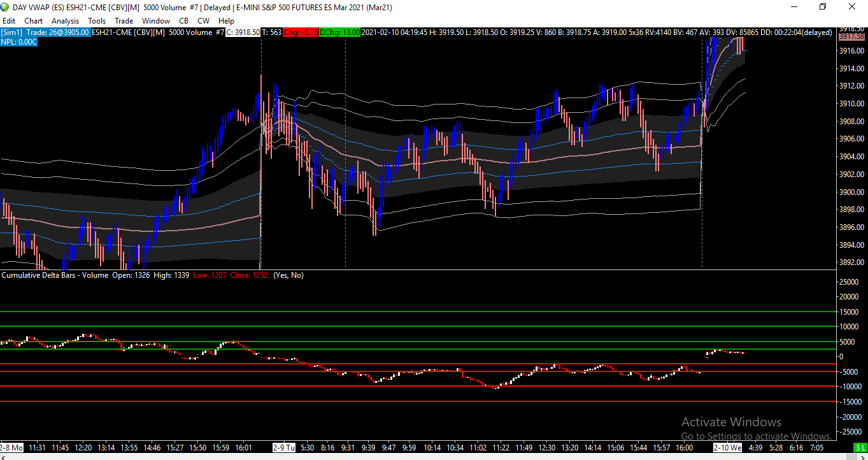Click the -10000 delta scale label

(x=850, y=387)
